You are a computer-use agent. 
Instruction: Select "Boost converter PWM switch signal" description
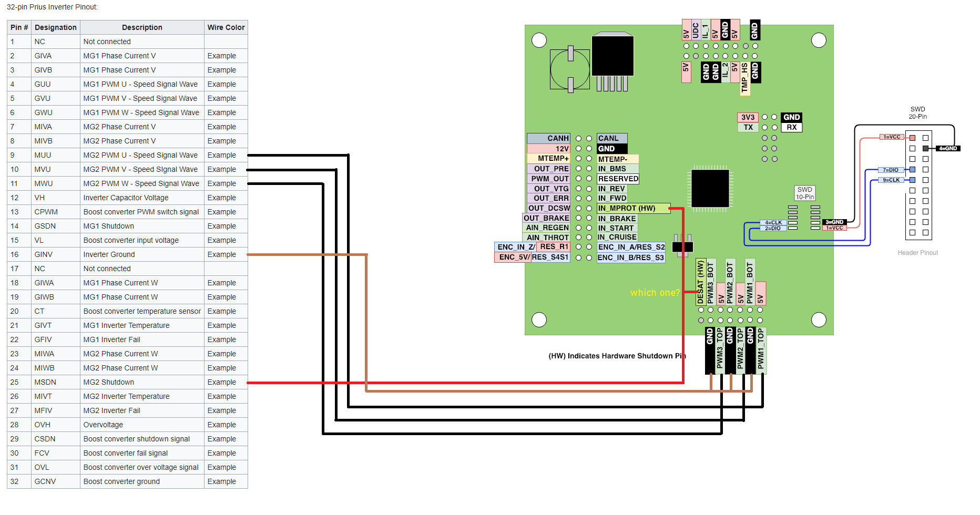(141, 212)
